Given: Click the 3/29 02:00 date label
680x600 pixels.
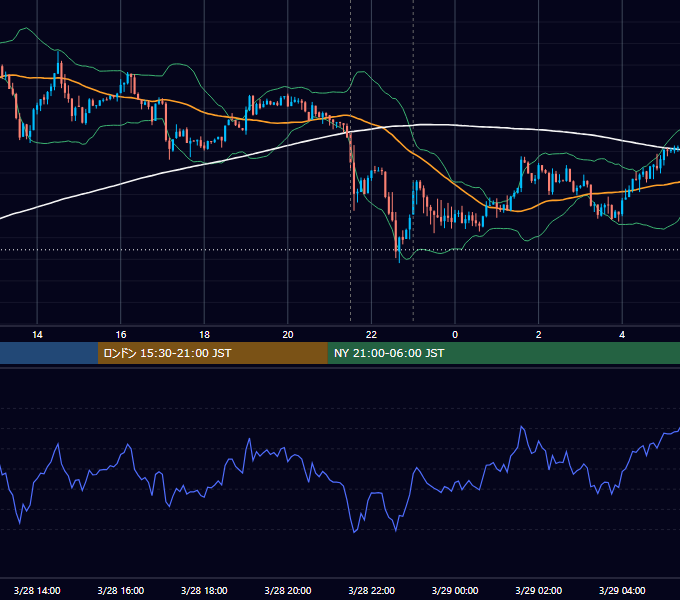Looking at the screenshot, I should (539, 590).
